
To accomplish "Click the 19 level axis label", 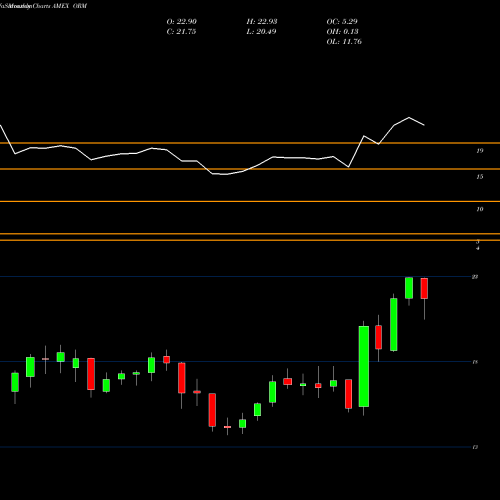I will point(479,151).
